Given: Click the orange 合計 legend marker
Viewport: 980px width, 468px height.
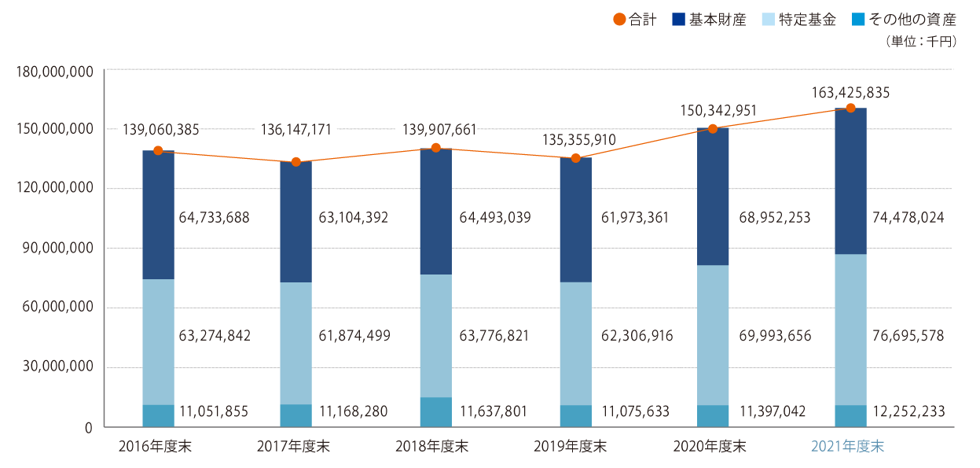Looking at the screenshot, I should 620,20.
